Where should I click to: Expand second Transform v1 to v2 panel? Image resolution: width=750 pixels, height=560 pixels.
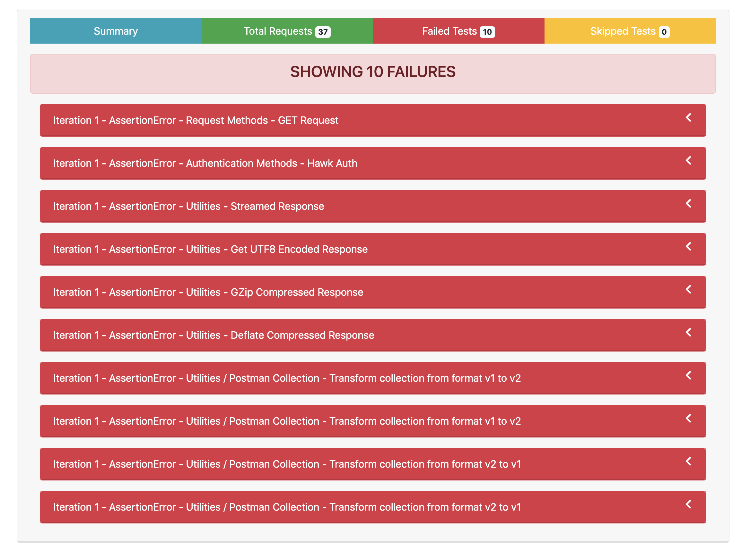pos(287,421)
